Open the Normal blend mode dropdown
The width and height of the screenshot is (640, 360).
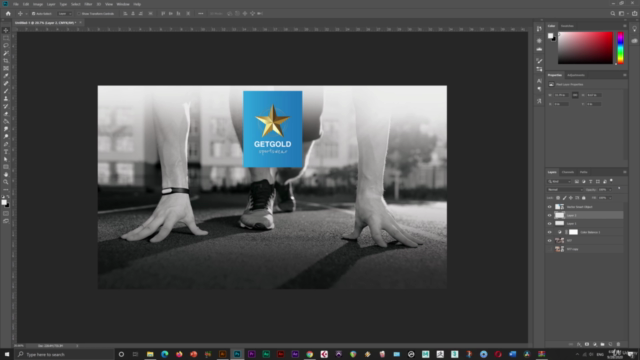pos(565,189)
